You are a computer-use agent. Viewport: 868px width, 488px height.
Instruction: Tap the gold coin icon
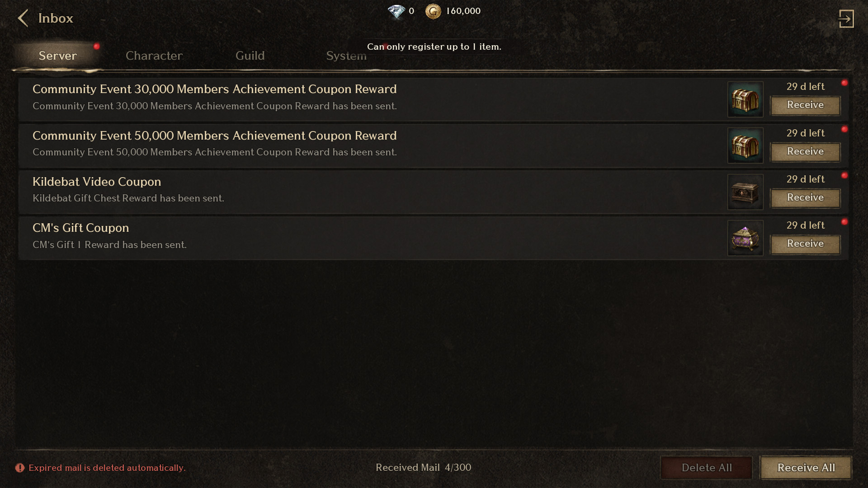433,11
